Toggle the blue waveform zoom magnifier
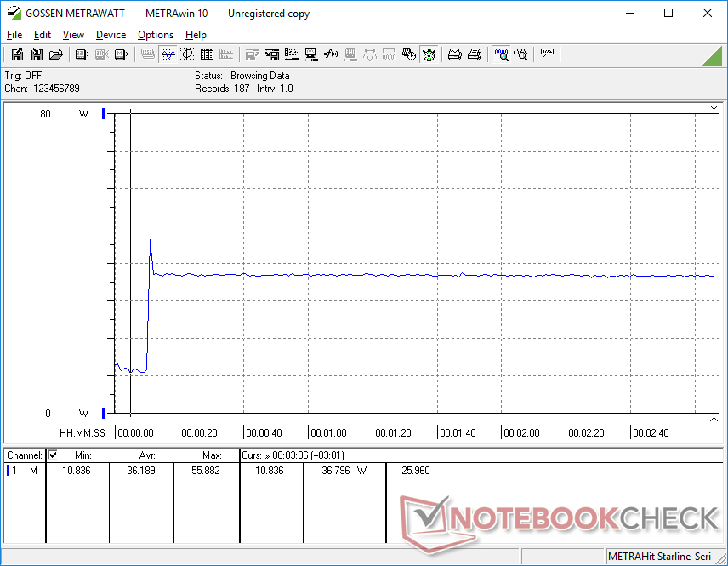728x566 pixels. point(502,54)
